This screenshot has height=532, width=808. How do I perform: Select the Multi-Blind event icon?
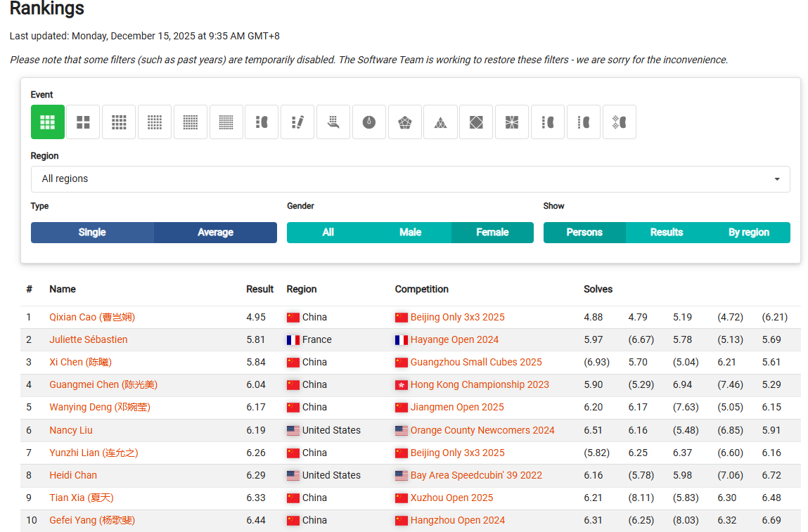620,122
